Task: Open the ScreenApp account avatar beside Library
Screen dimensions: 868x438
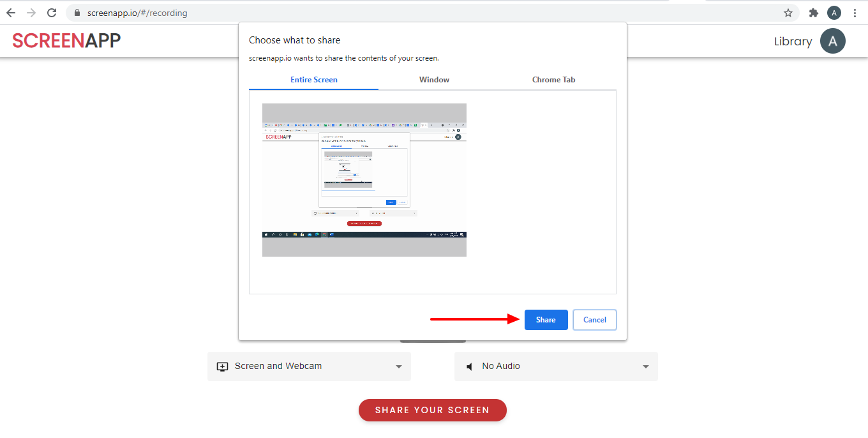Action: click(832, 41)
